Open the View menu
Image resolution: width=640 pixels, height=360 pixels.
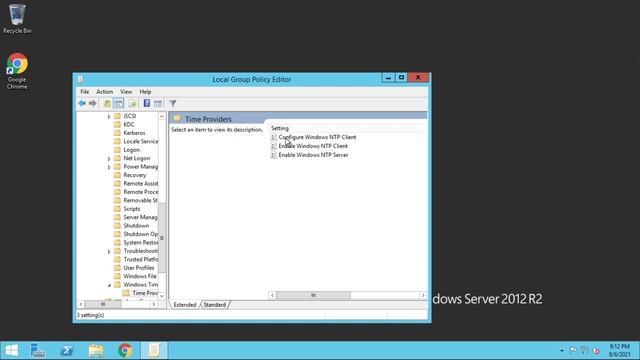click(x=126, y=92)
